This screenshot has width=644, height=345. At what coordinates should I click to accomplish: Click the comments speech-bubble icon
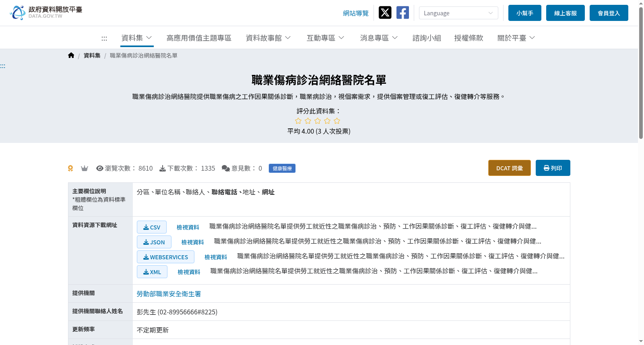click(226, 168)
